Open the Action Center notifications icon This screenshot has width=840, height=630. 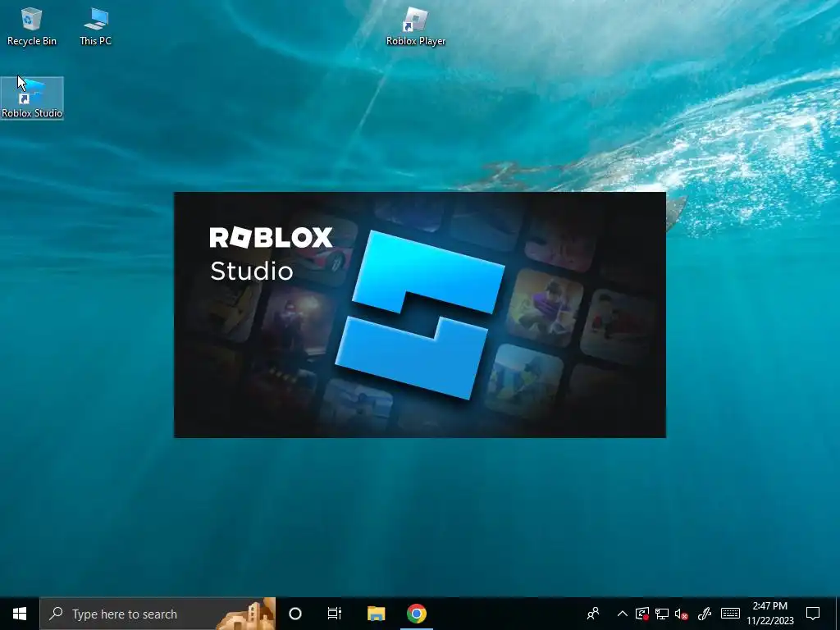(x=813, y=614)
